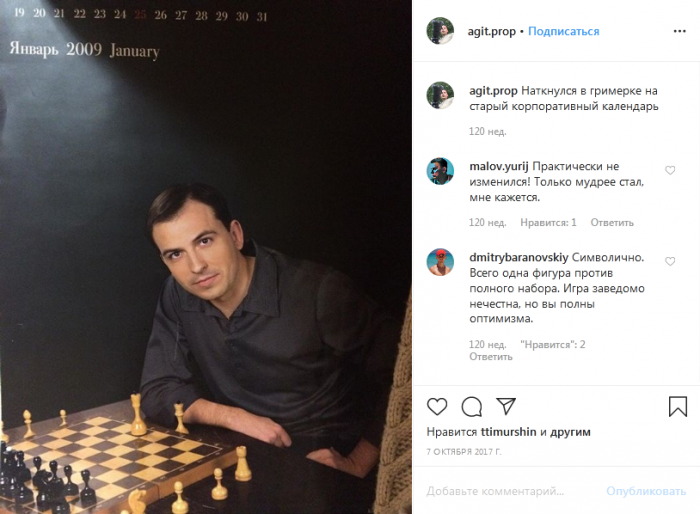Like the post with heart icon
The image size is (700, 514).
437,406
